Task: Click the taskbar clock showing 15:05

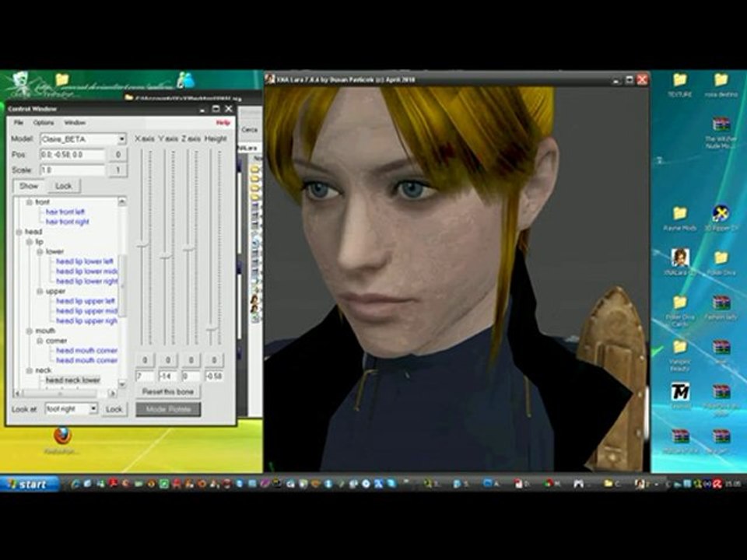Action: (733, 484)
